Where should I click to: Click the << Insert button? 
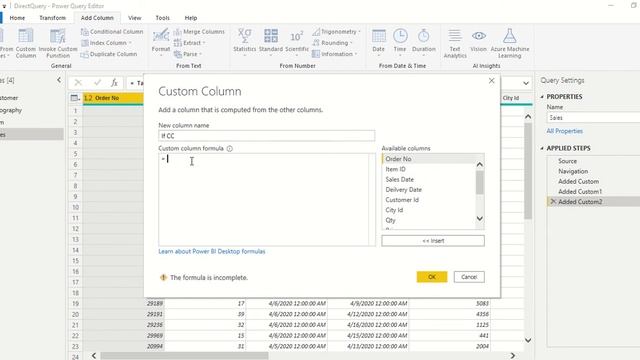click(x=433, y=241)
